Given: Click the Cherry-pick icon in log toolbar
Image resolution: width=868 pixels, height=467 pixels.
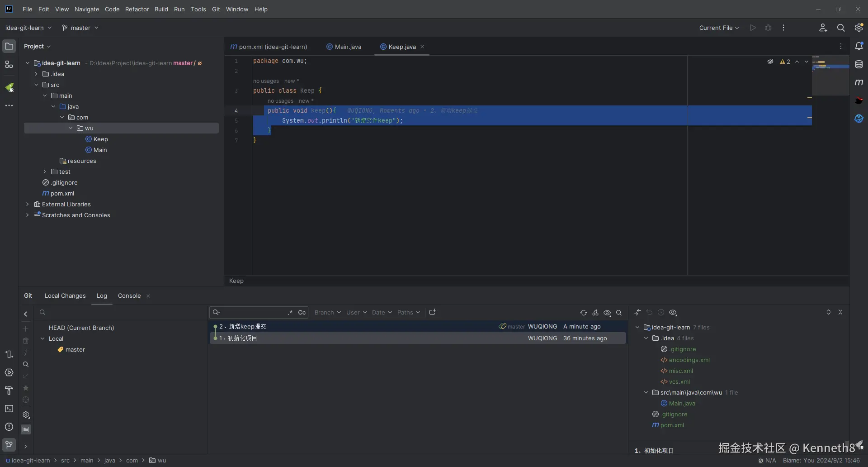Looking at the screenshot, I should [595, 313].
